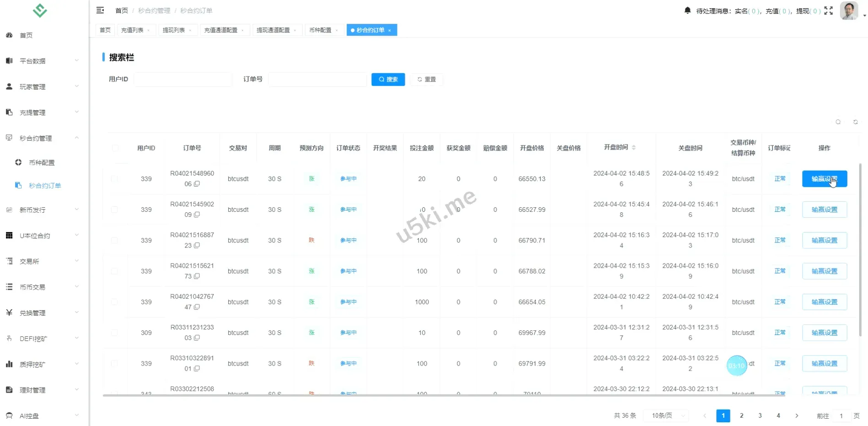
Task: Click the blue 搜索 button
Action: pyautogui.click(x=388, y=79)
